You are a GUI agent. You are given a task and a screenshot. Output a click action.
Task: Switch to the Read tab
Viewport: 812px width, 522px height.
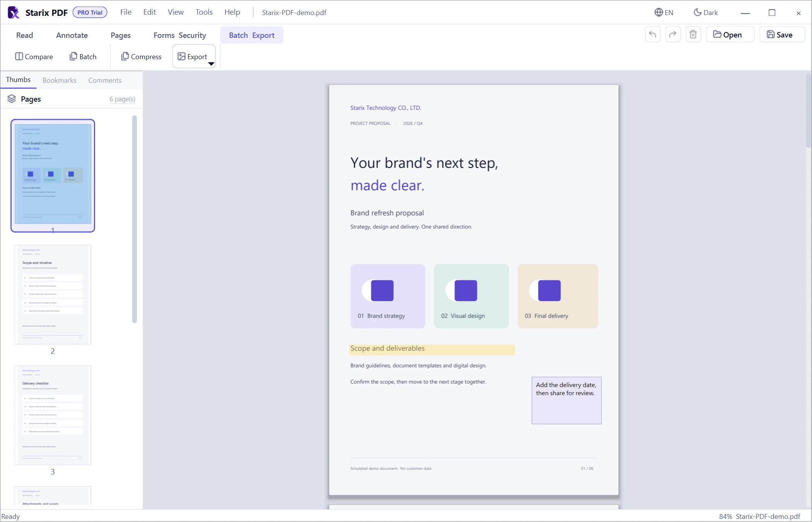point(24,35)
